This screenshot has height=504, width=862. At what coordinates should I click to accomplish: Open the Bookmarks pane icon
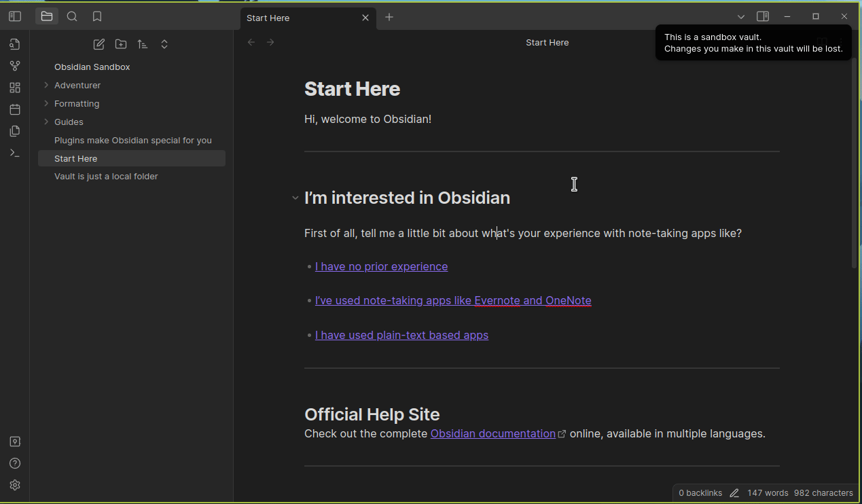pyautogui.click(x=97, y=16)
